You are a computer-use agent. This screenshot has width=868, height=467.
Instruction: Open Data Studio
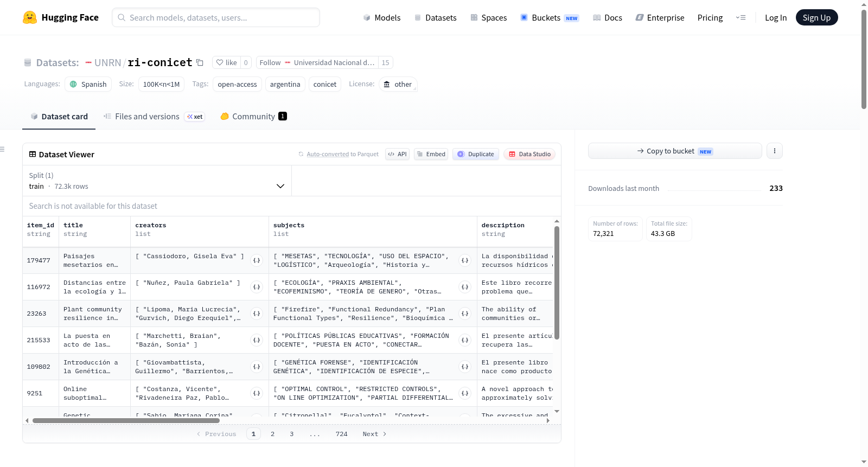click(529, 154)
